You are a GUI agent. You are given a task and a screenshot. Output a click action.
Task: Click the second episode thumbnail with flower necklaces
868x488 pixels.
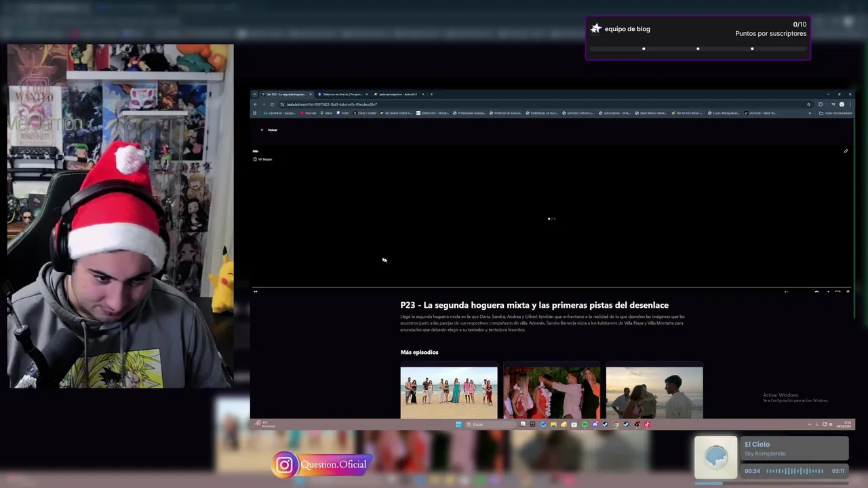(x=551, y=392)
